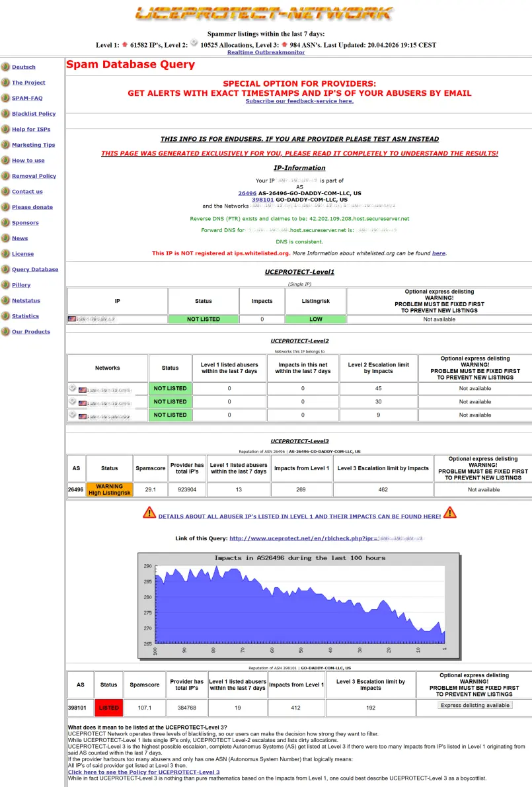Click the bullet icon beside Removal Policy
Screen dimensions: 532x787
click(5, 176)
